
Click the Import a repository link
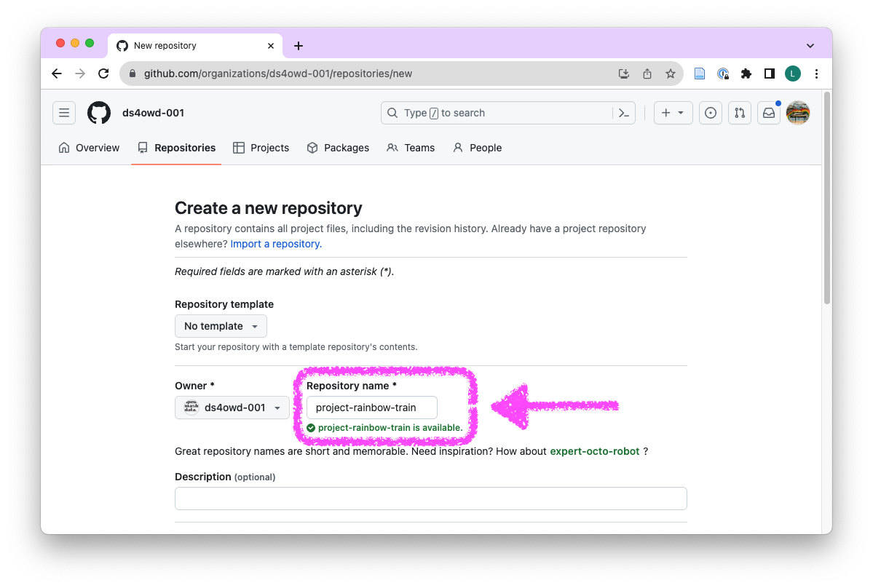pyautogui.click(x=276, y=244)
